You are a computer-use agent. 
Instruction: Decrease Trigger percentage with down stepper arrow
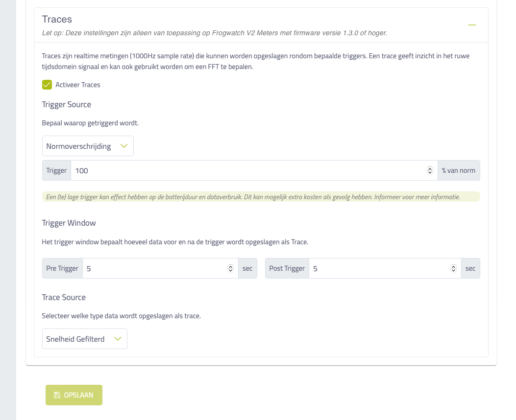430,172
